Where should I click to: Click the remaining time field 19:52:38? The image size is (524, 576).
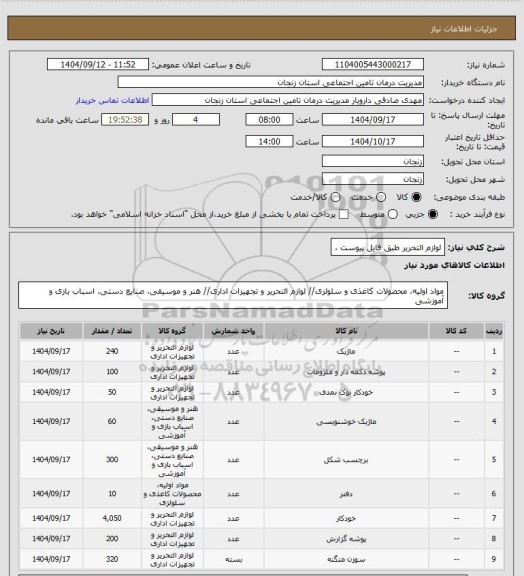125,120
